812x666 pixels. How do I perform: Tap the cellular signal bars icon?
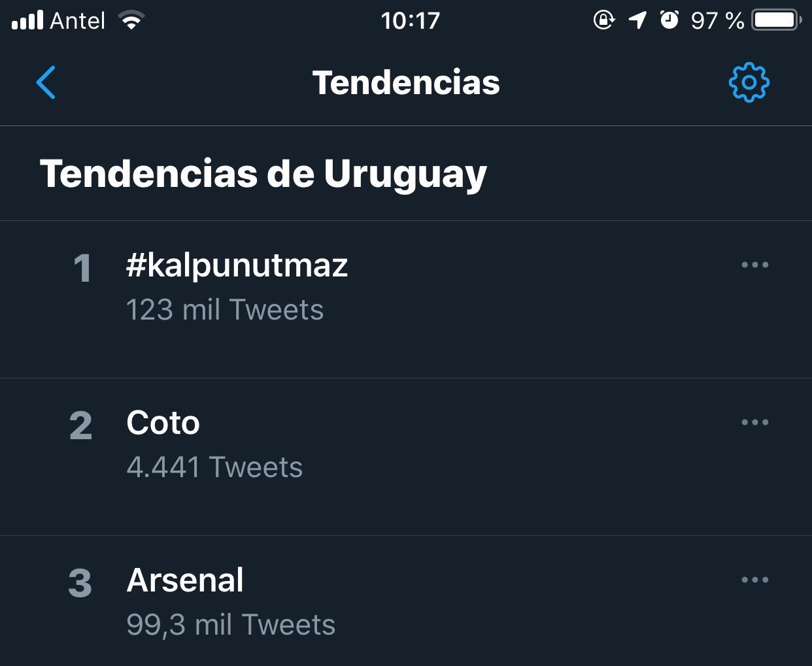click(27, 21)
